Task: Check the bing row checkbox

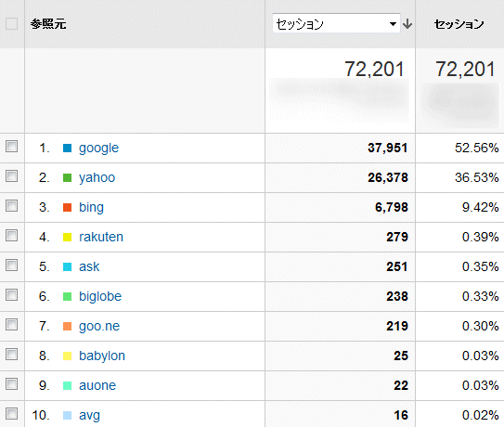Action: tap(11, 205)
